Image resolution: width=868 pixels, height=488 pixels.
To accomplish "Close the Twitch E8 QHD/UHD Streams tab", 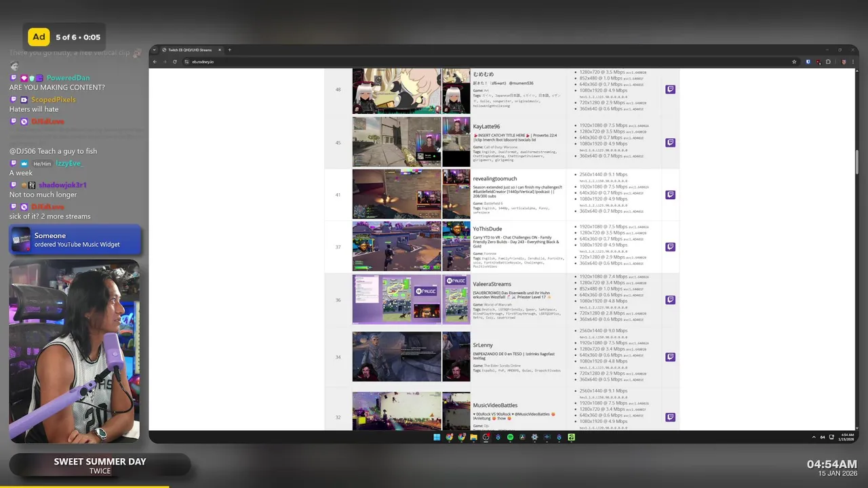I will [220, 49].
